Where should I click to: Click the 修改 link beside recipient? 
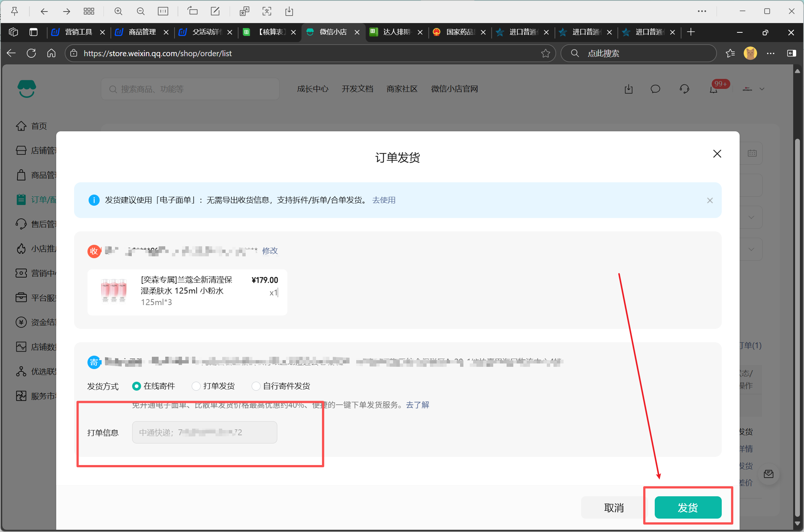coord(270,251)
